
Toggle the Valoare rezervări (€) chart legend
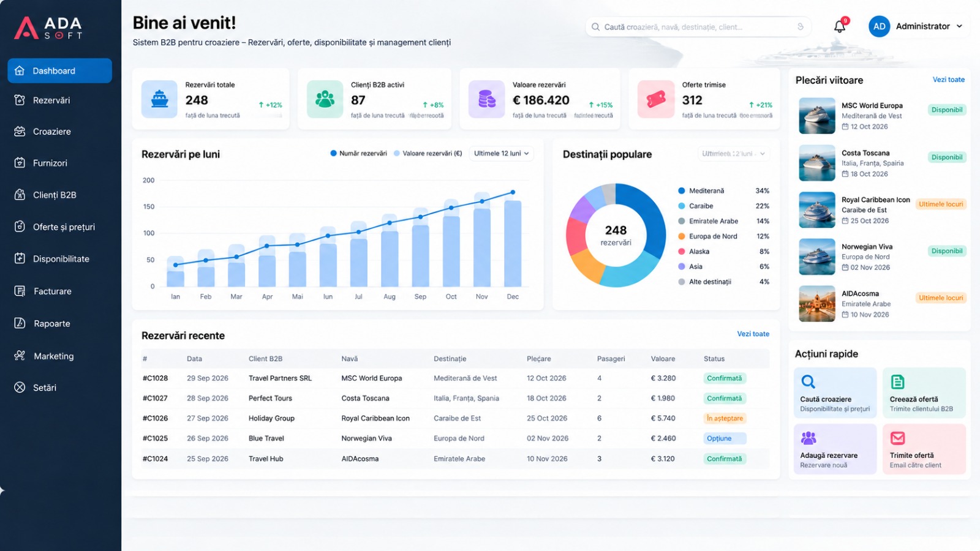point(428,154)
